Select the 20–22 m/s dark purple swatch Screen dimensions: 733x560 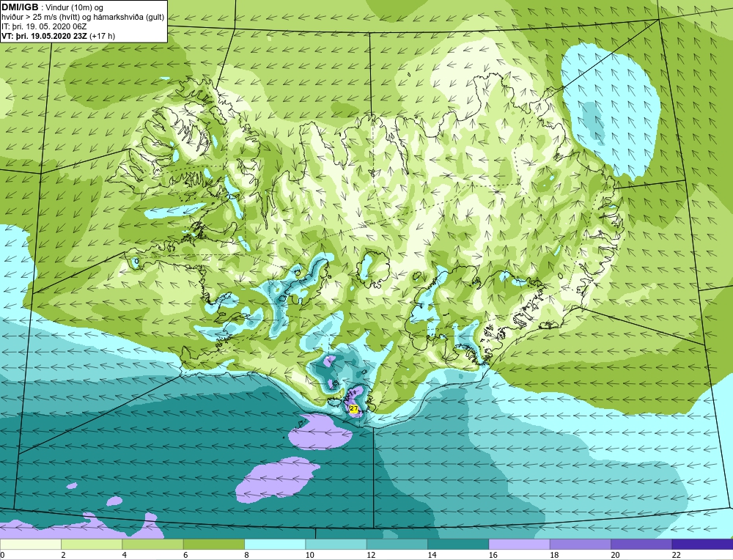tap(641, 544)
